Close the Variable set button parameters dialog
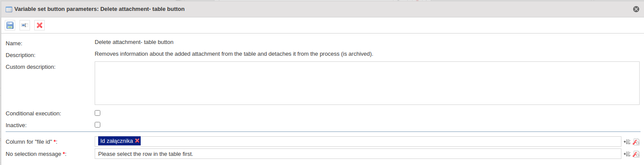Screen dimensions: 644x165 636,9
